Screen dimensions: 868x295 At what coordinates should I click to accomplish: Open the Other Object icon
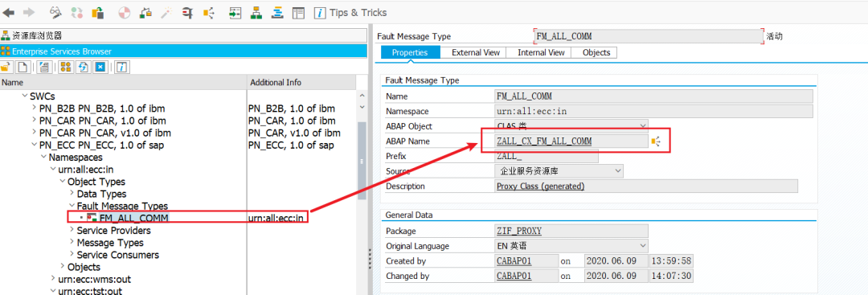(98, 12)
